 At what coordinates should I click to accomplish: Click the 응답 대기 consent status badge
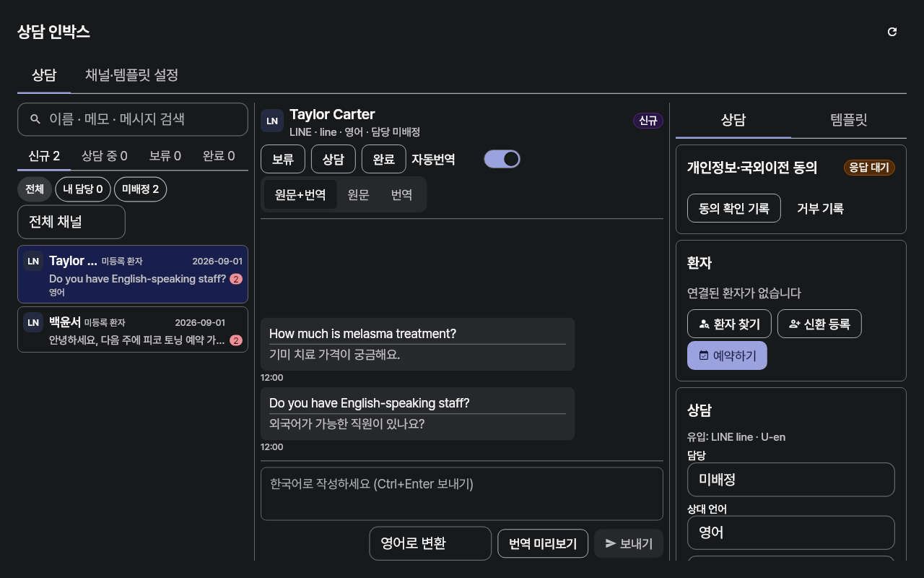click(869, 168)
